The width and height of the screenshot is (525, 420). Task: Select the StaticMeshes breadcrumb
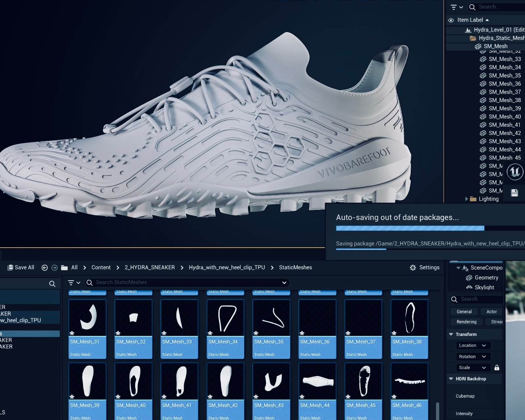295,267
